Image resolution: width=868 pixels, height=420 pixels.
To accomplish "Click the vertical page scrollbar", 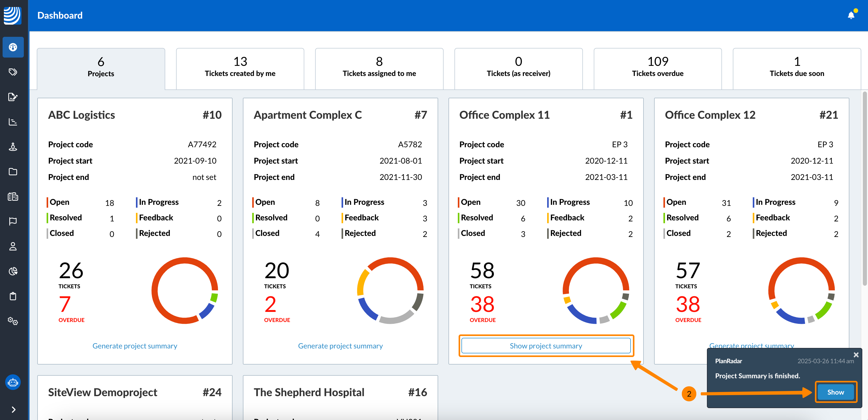I will [x=864, y=189].
